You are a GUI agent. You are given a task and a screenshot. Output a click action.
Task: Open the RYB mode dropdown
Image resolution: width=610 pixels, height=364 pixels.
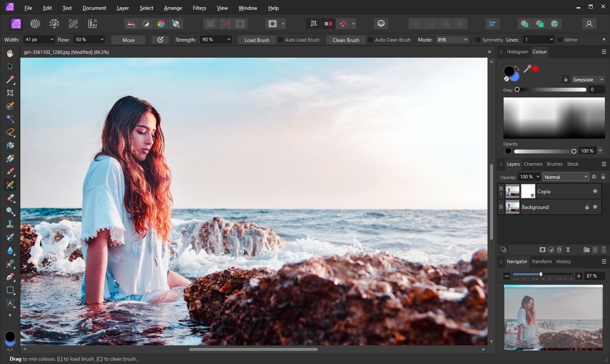(x=452, y=40)
